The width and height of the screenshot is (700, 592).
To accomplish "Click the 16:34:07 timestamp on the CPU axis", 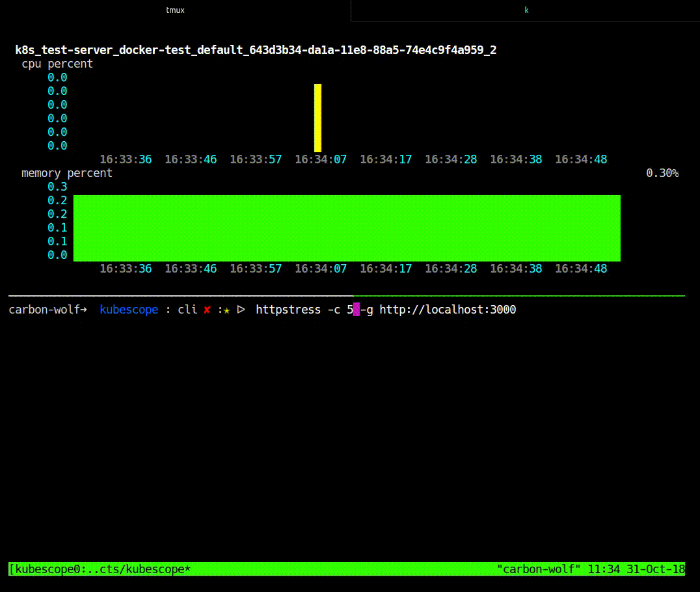I will pyautogui.click(x=321, y=159).
